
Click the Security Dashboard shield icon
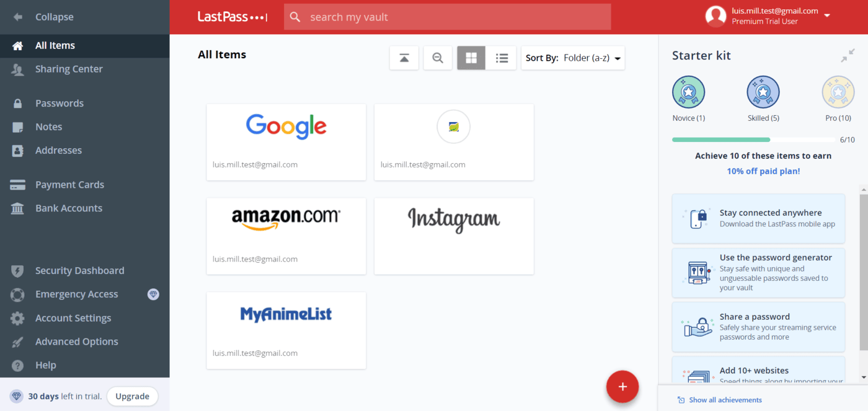coord(17,271)
